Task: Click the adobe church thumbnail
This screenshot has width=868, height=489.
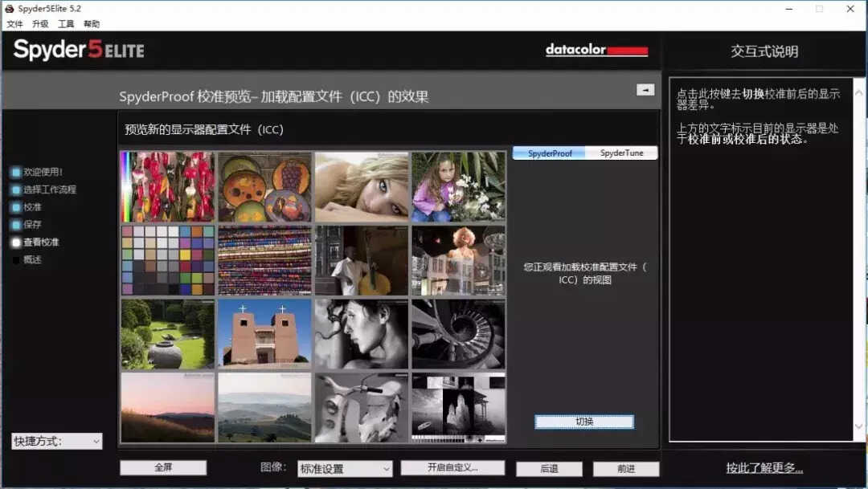Action: pyautogui.click(x=264, y=334)
